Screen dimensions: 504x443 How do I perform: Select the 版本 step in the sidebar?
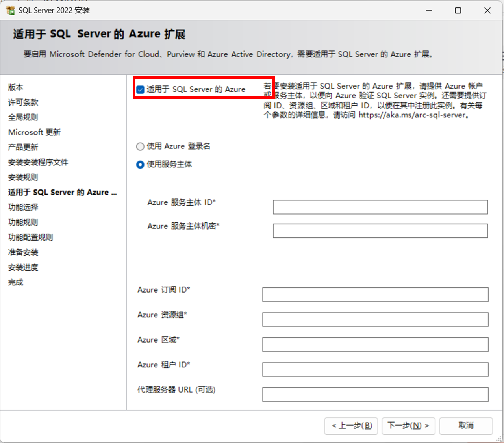tap(16, 87)
